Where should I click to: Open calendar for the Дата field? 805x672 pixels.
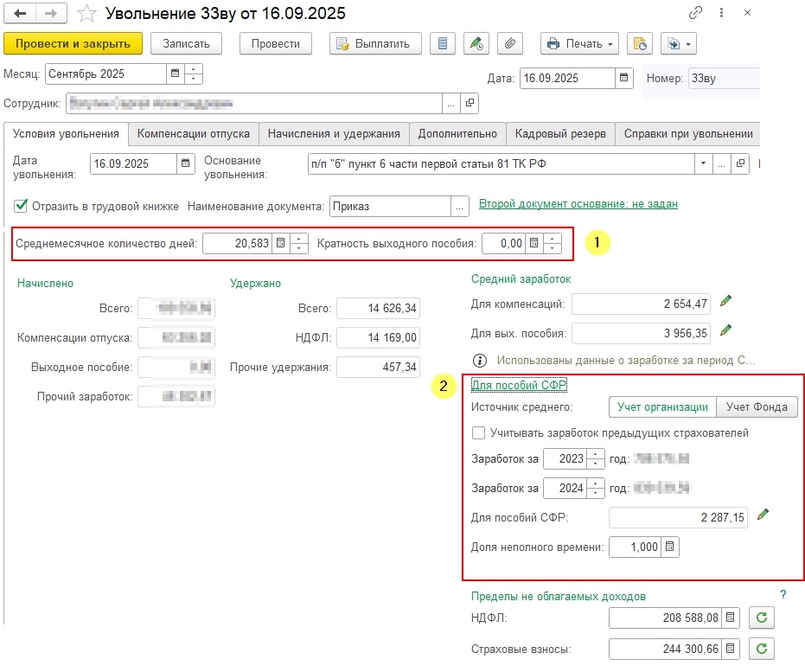point(623,78)
